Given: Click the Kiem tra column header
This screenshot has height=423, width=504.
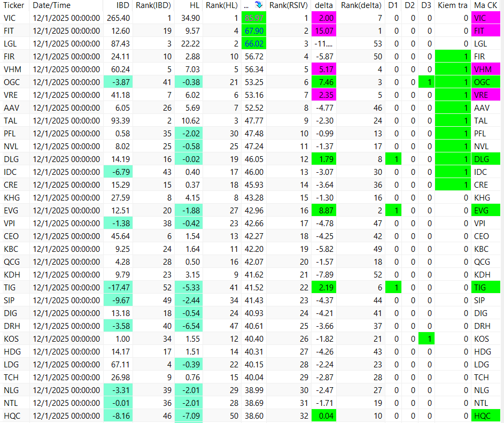Looking at the screenshot, I should [453, 5].
